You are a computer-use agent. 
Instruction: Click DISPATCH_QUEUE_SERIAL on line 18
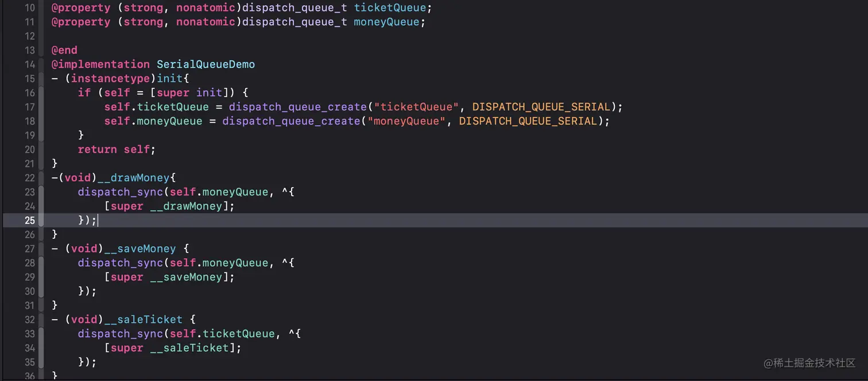pos(528,121)
